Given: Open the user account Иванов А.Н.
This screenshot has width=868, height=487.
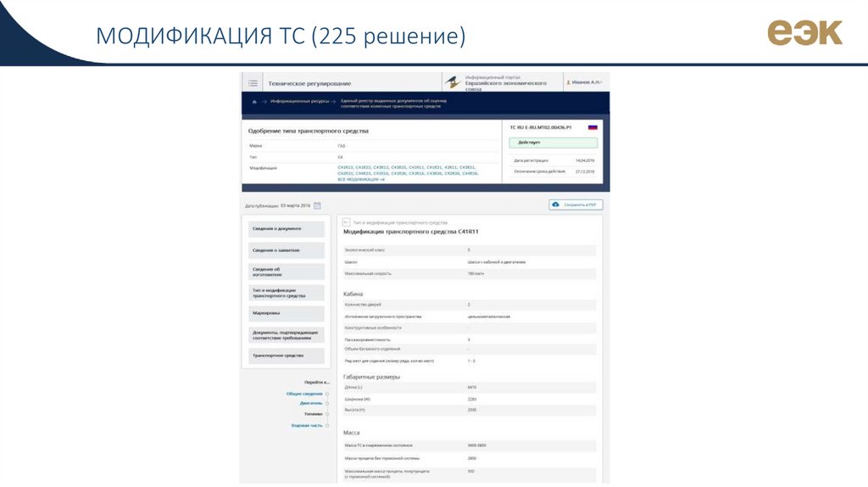Looking at the screenshot, I should (x=583, y=82).
